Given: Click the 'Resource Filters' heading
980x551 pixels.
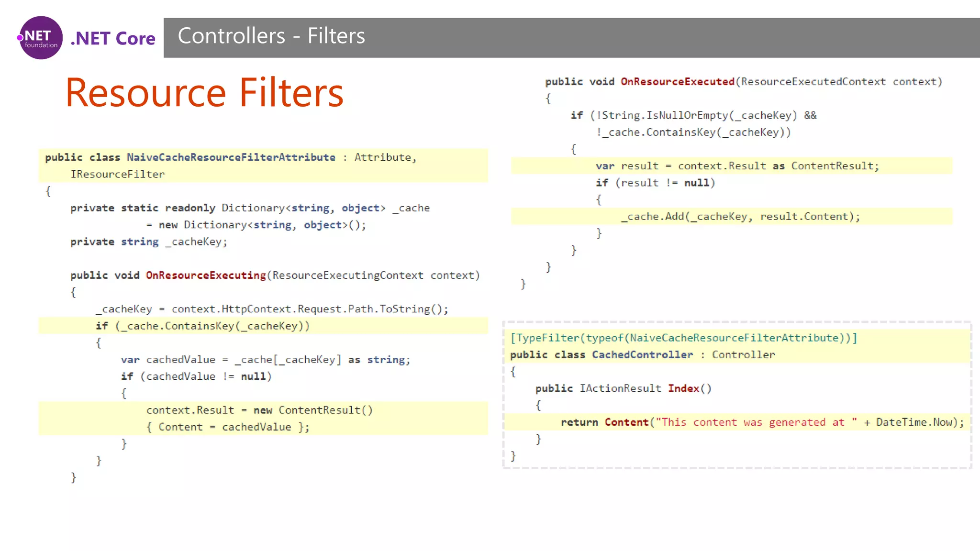Looking at the screenshot, I should 204,92.
